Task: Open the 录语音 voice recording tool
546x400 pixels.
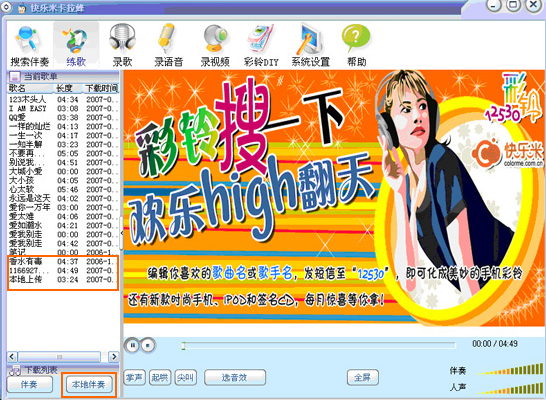Action: pos(169,46)
